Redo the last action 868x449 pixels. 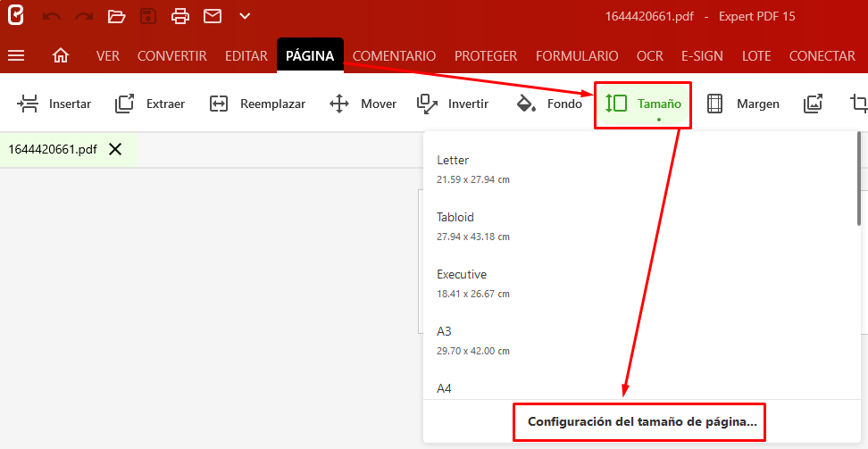click(x=84, y=17)
